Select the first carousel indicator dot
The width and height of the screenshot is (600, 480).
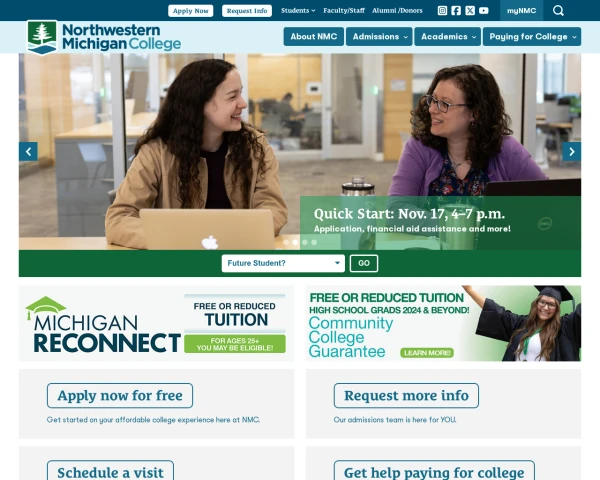(x=286, y=242)
